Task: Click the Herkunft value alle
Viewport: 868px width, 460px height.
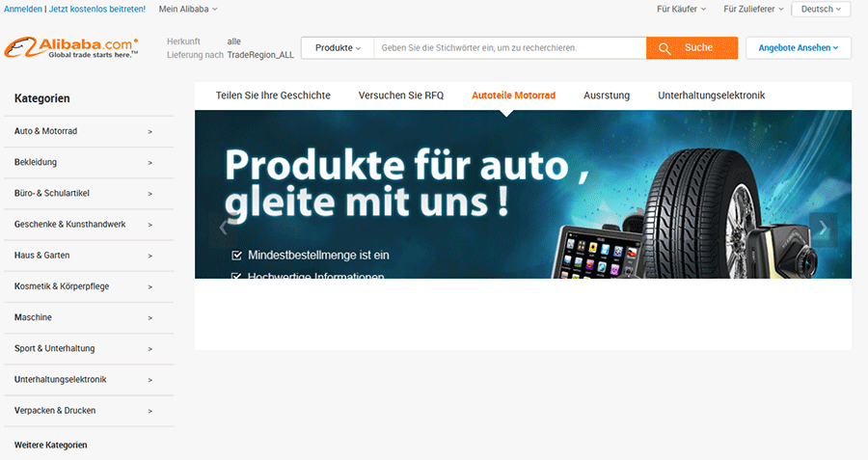Action: (x=233, y=41)
